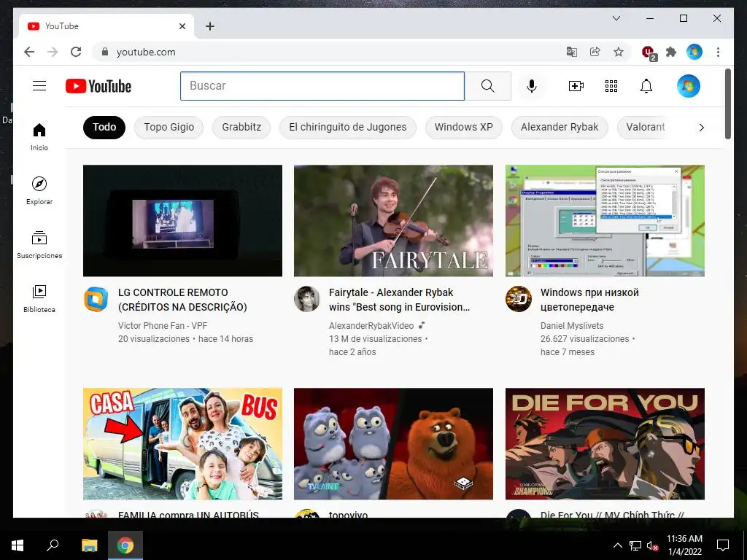747x560 pixels.
Task: Open Suscripciones in the sidebar
Action: [x=39, y=245]
